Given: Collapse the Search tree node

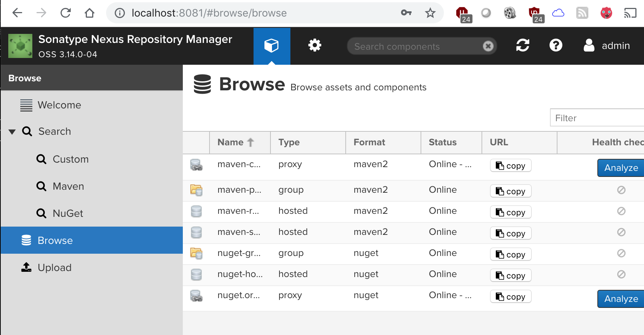Looking at the screenshot, I should tap(12, 132).
